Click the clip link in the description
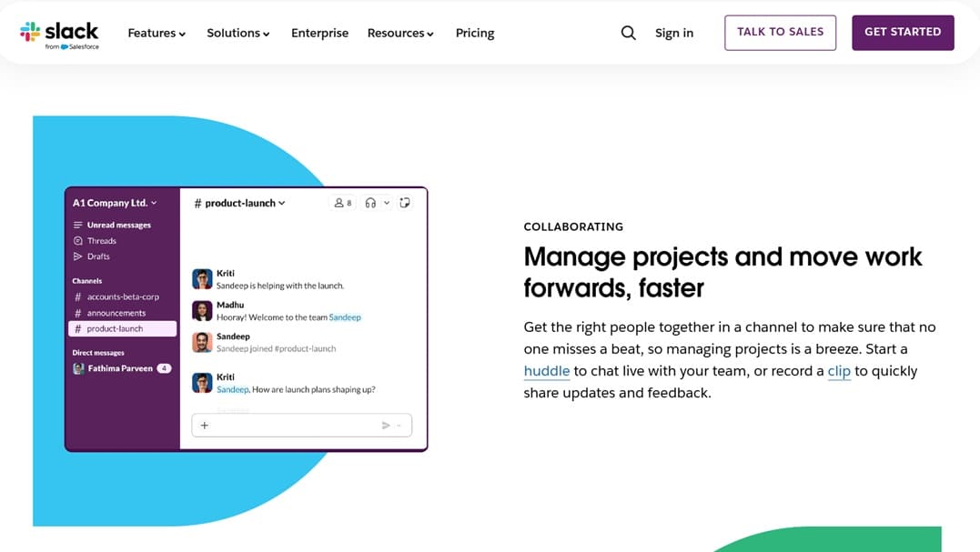This screenshot has width=980, height=552. click(839, 371)
